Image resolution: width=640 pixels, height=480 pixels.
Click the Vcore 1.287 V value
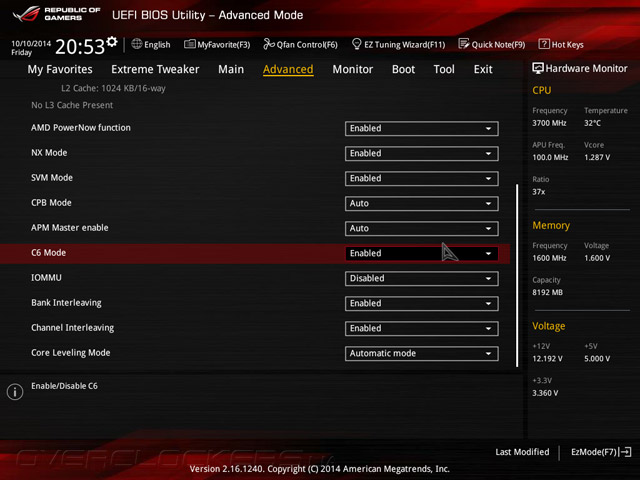(597, 157)
